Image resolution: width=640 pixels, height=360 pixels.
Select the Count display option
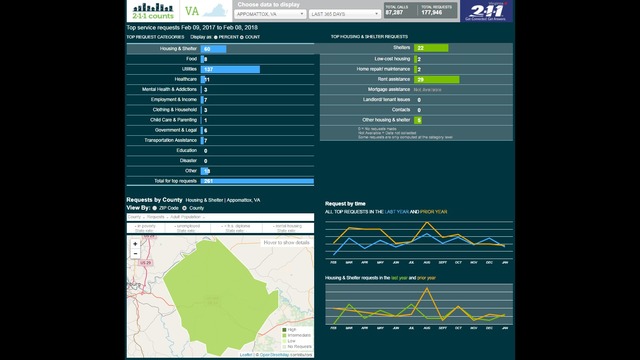242,37
